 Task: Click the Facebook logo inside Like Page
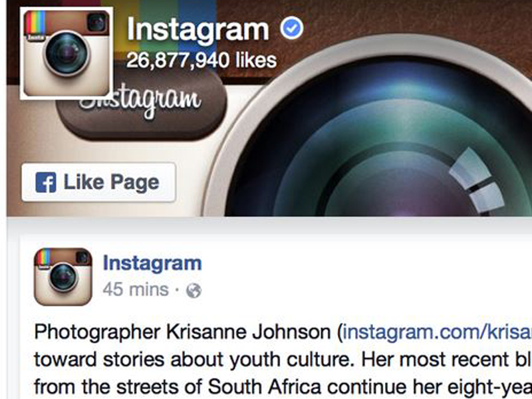pos(46,182)
